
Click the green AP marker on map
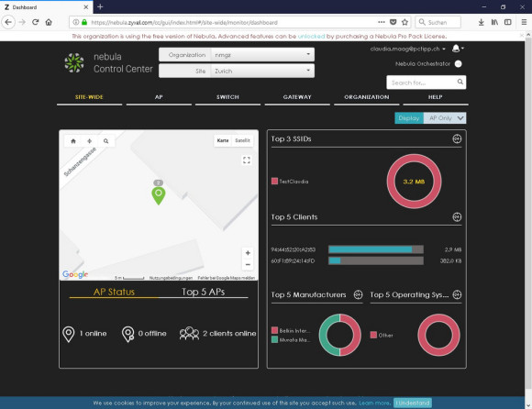coord(158,195)
